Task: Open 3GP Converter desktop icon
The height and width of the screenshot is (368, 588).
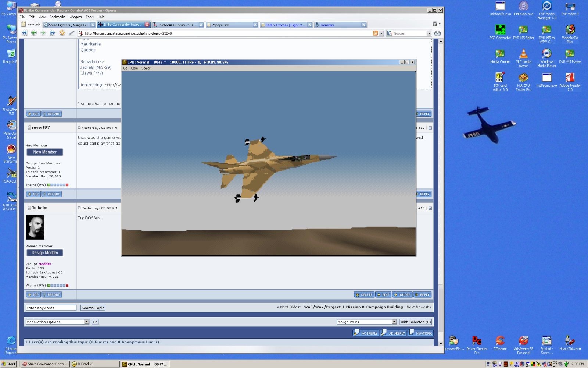Action: [x=500, y=32]
